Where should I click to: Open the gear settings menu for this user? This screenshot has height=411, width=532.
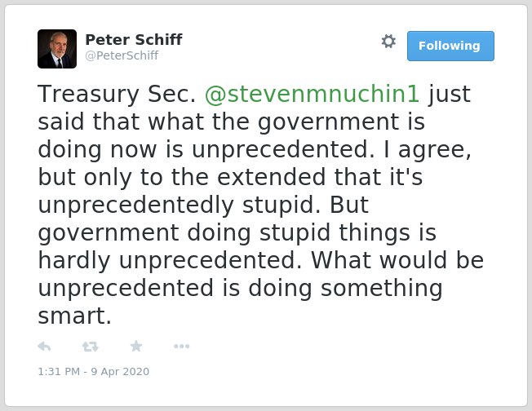[388, 42]
